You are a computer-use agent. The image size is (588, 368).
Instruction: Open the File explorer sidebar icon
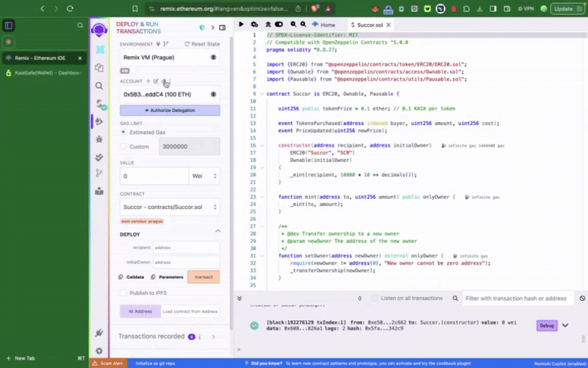(99, 68)
